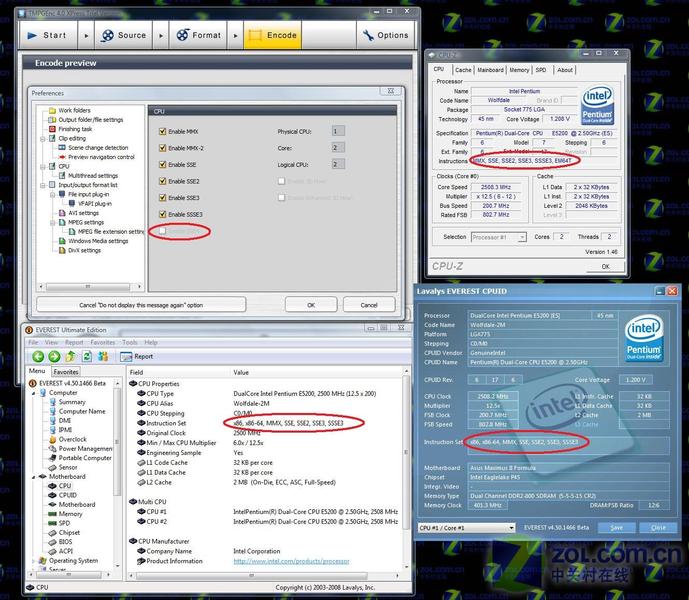Select the Encode step in TMPGEnc
This screenshot has width=689, height=600.
(273, 35)
